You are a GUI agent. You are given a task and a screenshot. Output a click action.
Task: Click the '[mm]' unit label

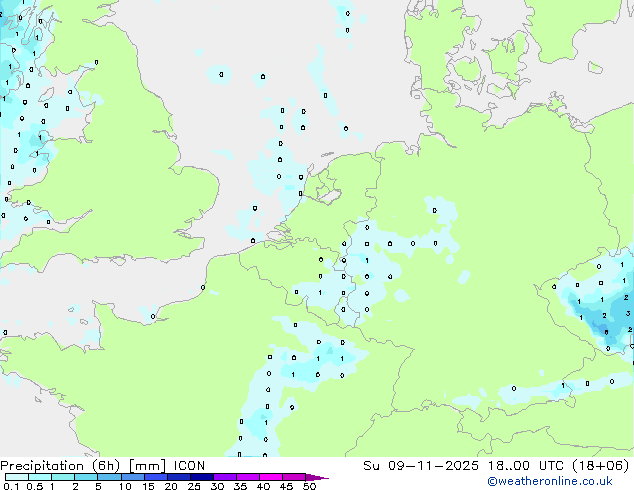click(x=147, y=466)
